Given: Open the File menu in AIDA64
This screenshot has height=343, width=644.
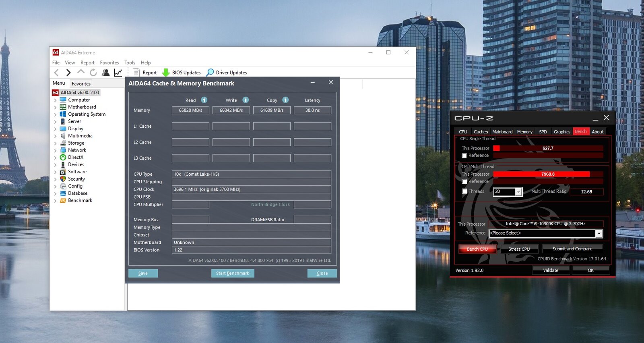Looking at the screenshot, I should coord(56,62).
